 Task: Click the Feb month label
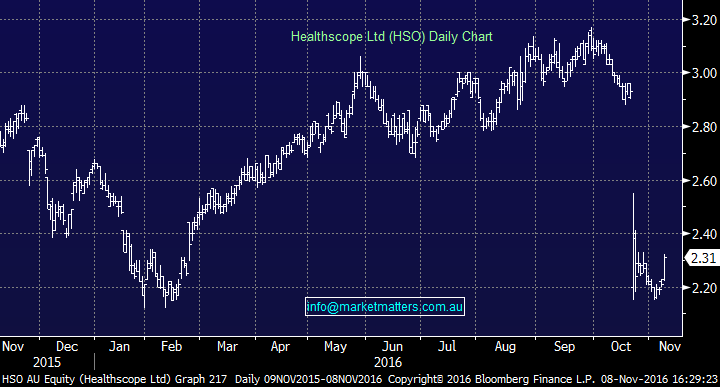pos(171,346)
